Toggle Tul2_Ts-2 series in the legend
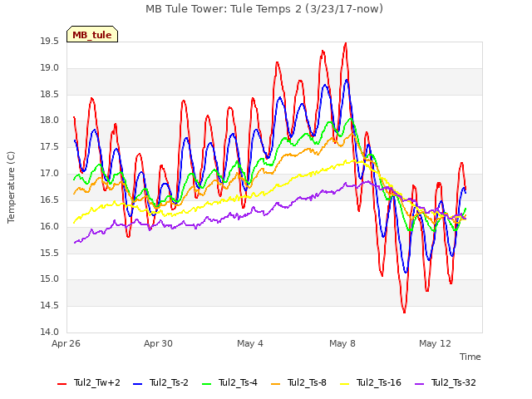 pyautogui.click(x=160, y=382)
